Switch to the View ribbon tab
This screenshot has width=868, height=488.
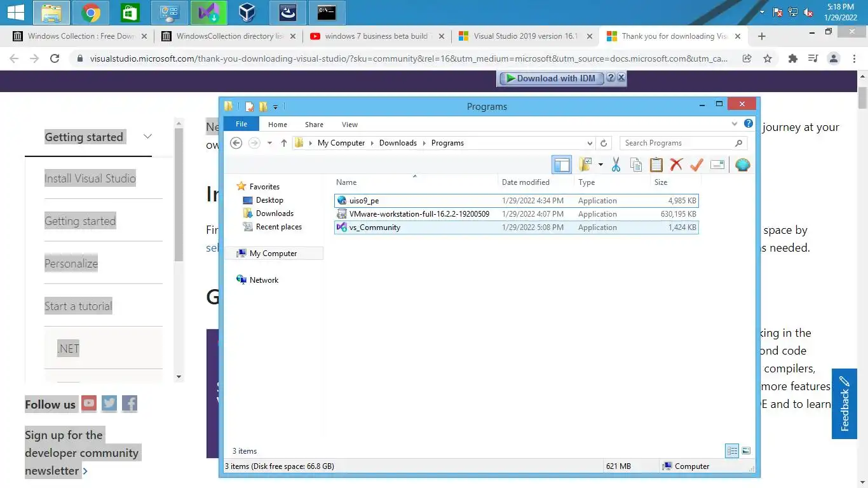(349, 125)
